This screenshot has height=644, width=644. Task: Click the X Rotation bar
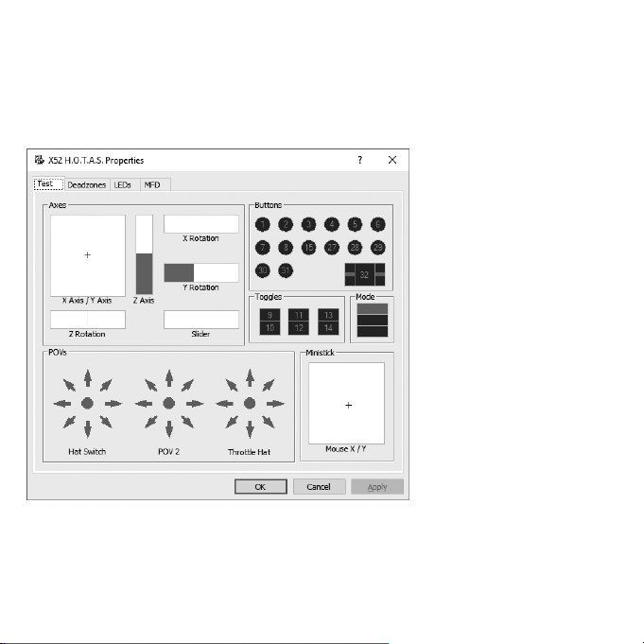[x=201, y=224]
